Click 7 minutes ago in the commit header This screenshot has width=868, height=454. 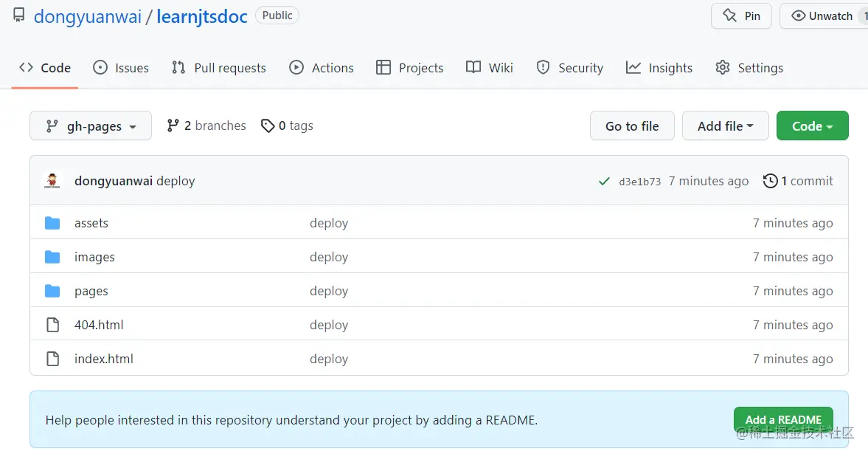point(709,181)
